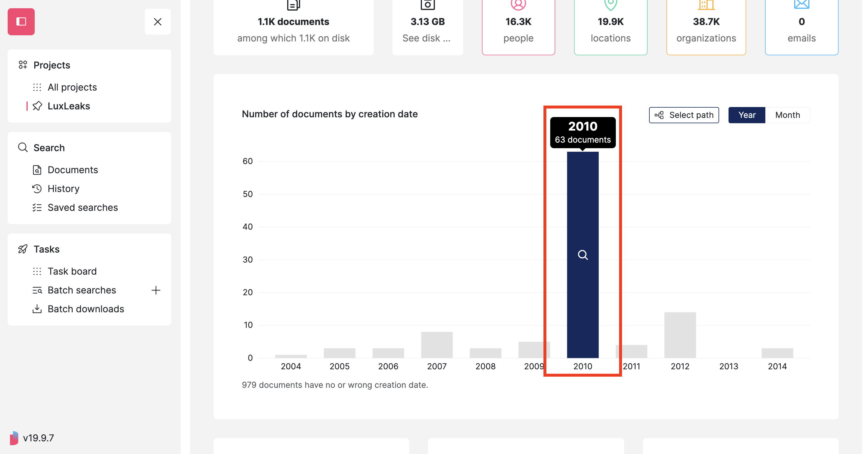Toggle the pinned state of LuxLeaks project
This screenshot has height=454, width=868.
click(x=37, y=106)
